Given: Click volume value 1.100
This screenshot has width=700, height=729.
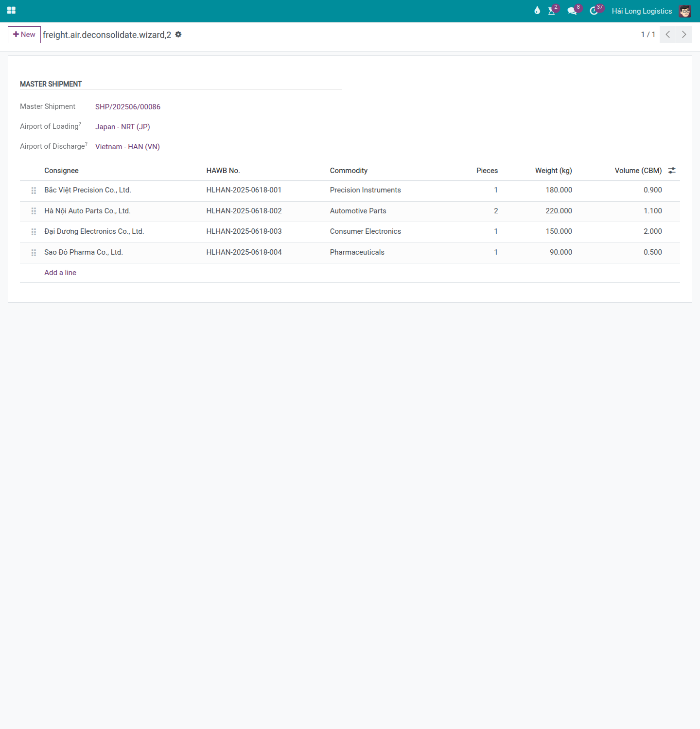Looking at the screenshot, I should tap(653, 211).
